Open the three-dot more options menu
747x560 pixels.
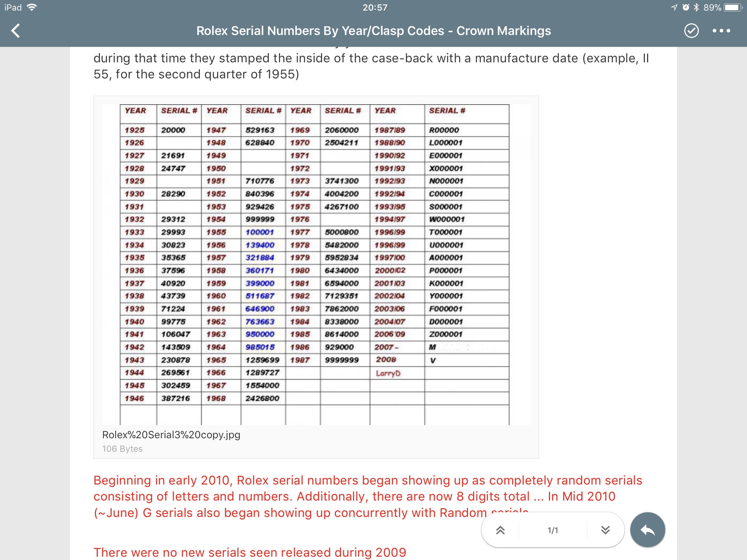tap(721, 31)
